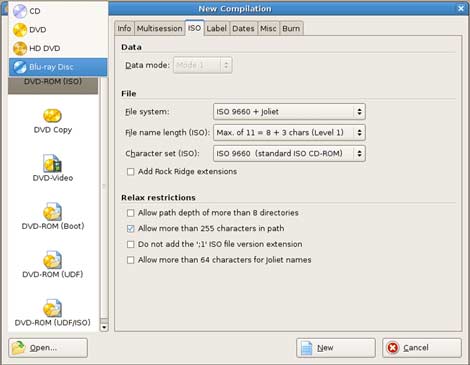Pick the HD DVD disc icon
The image size is (470, 365).
[x=20, y=48]
